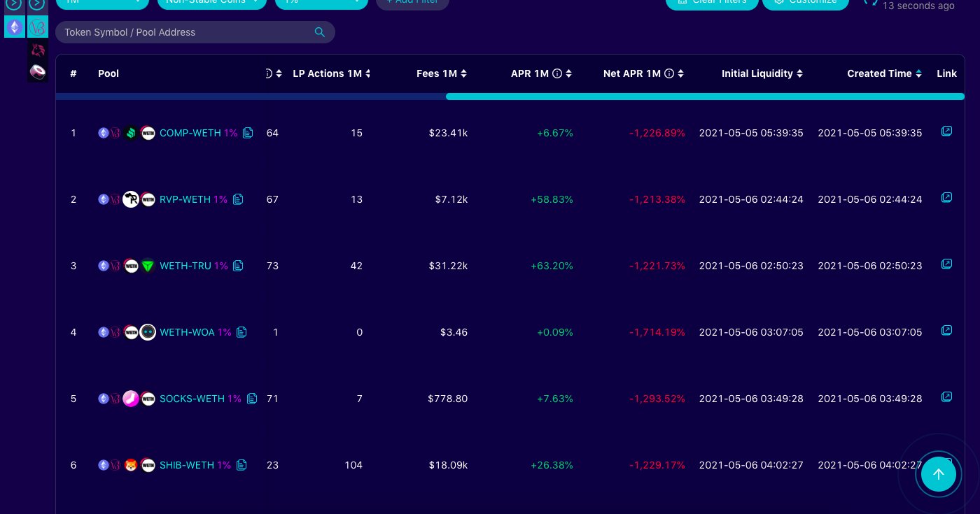This screenshot has width=980, height=514.
Task: Open the Uniswap V3 protocol icon
Action: (38, 27)
